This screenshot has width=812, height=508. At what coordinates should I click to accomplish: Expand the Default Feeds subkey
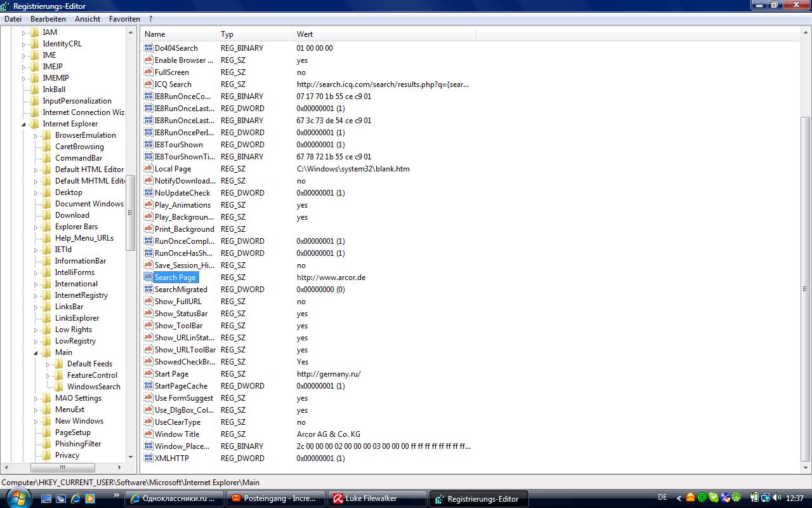tap(48, 364)
